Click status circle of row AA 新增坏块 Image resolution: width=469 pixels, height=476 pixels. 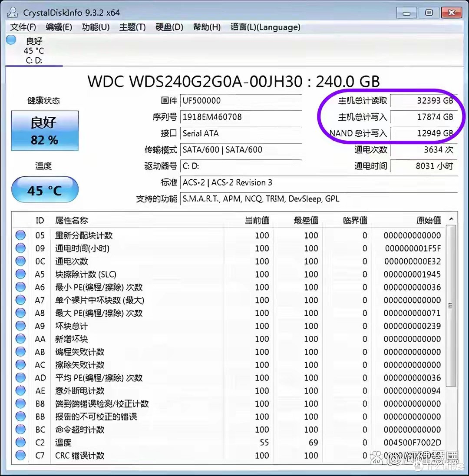pos(20,339)
